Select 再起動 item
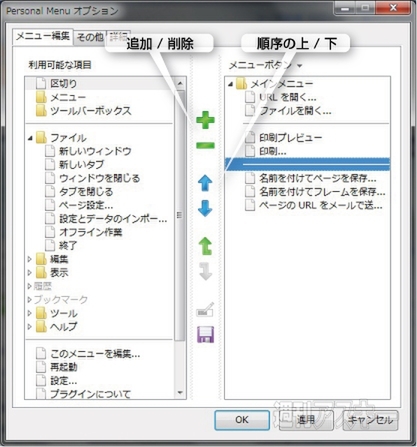Image resolution: width=417 pixels, height=447 pixels. (64, 367)
